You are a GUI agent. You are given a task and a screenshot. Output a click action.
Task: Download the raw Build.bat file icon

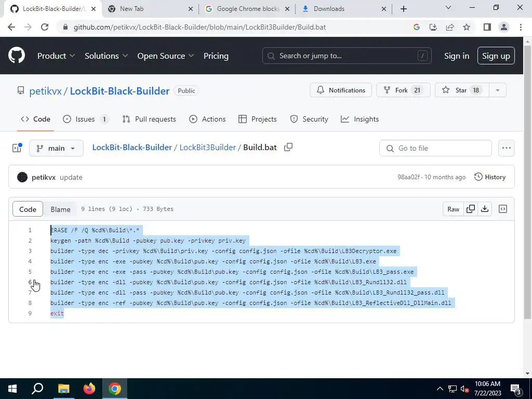pyautogui.click(x=485, y=209)
